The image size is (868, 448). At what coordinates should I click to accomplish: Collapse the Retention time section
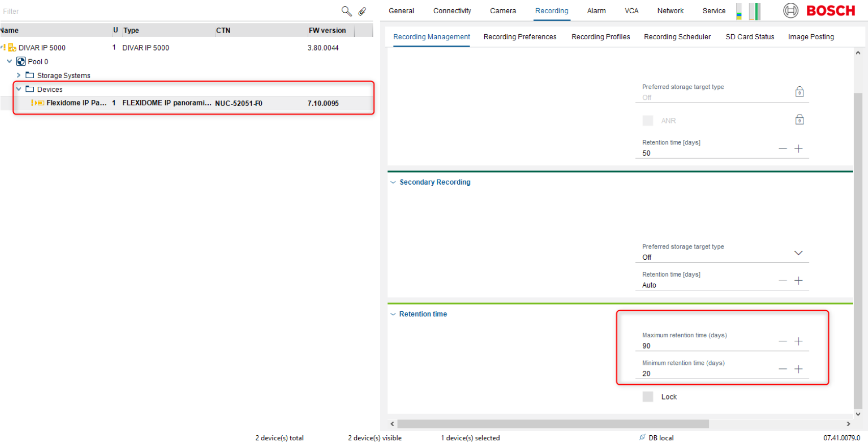pos(393,314)
